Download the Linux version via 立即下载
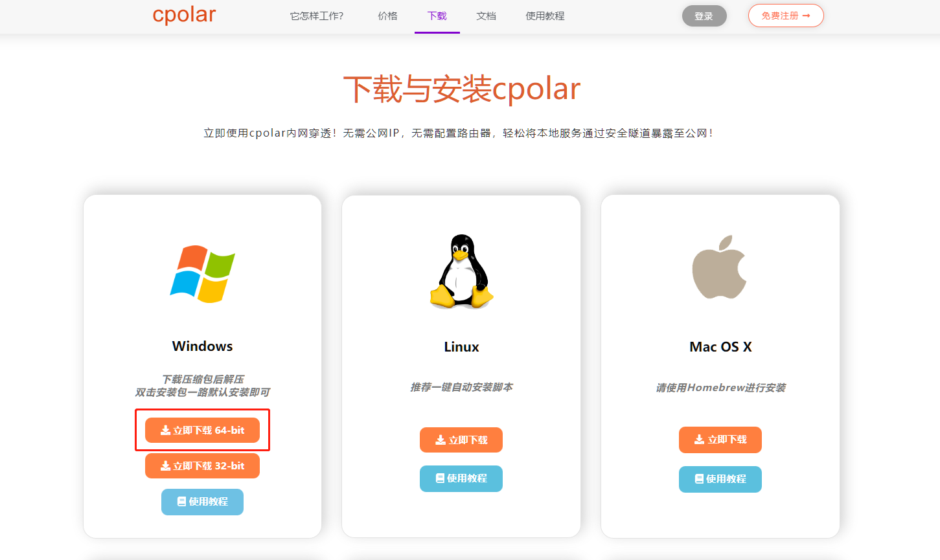 (x=461, y=440)
